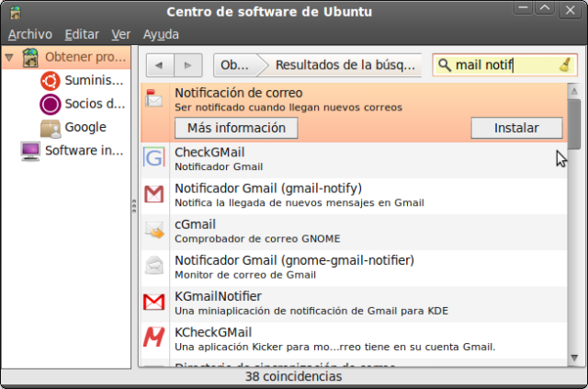The image size is (588, 389).
Task: Click the CheckGMail app icon
Action: (153, 158)
